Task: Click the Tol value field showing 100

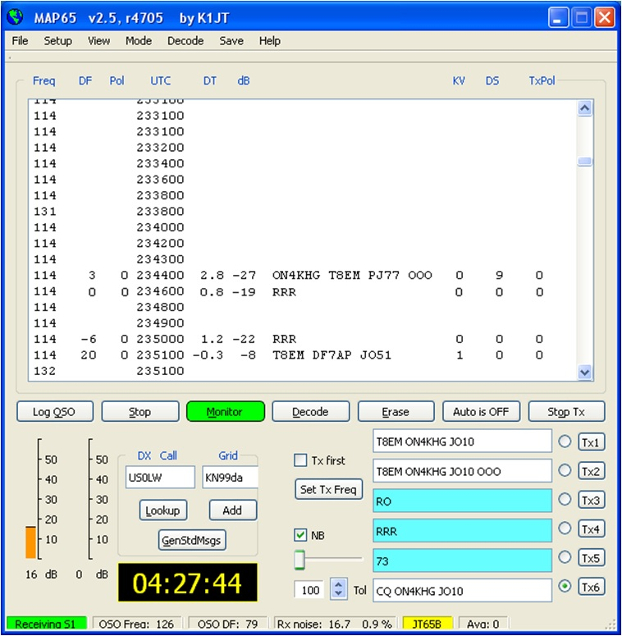Action: [x=310, y=589]
